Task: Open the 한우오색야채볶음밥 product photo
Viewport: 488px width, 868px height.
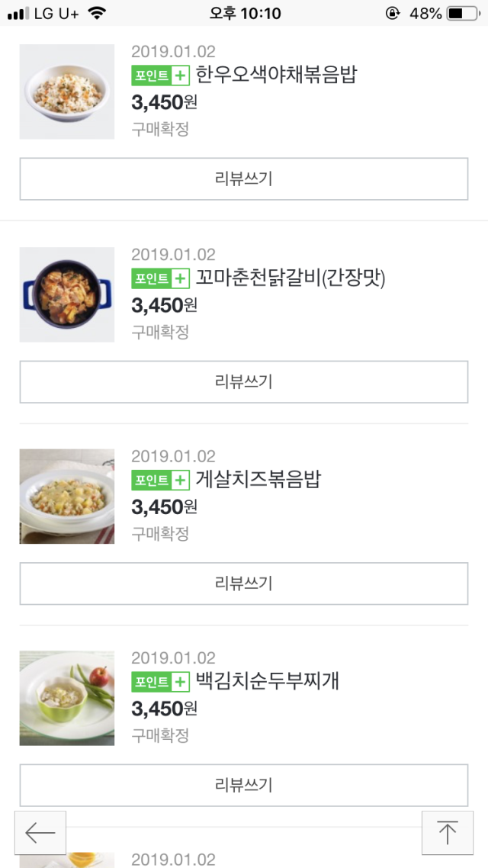Action: tap(67, 92)
